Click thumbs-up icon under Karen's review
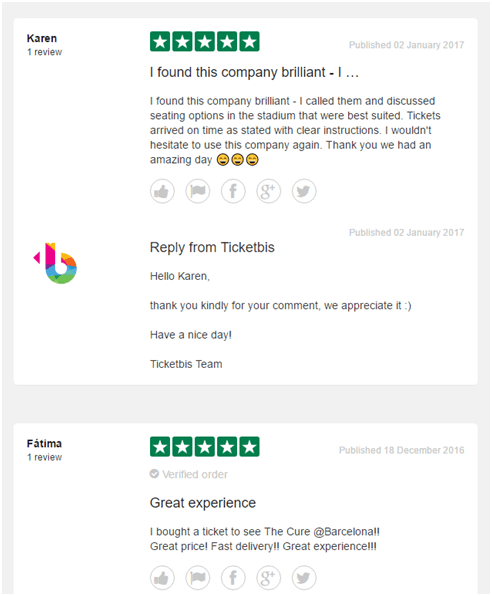 tap(162, 191)
